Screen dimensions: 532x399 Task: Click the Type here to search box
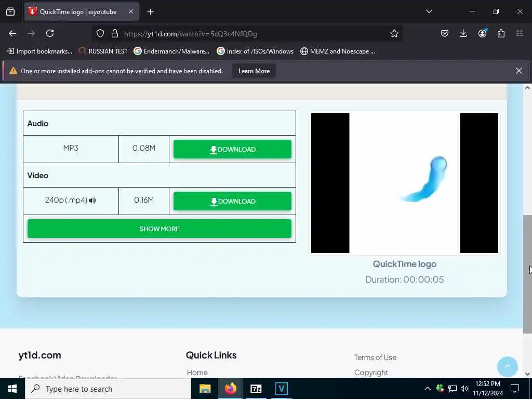click(108, 389)
